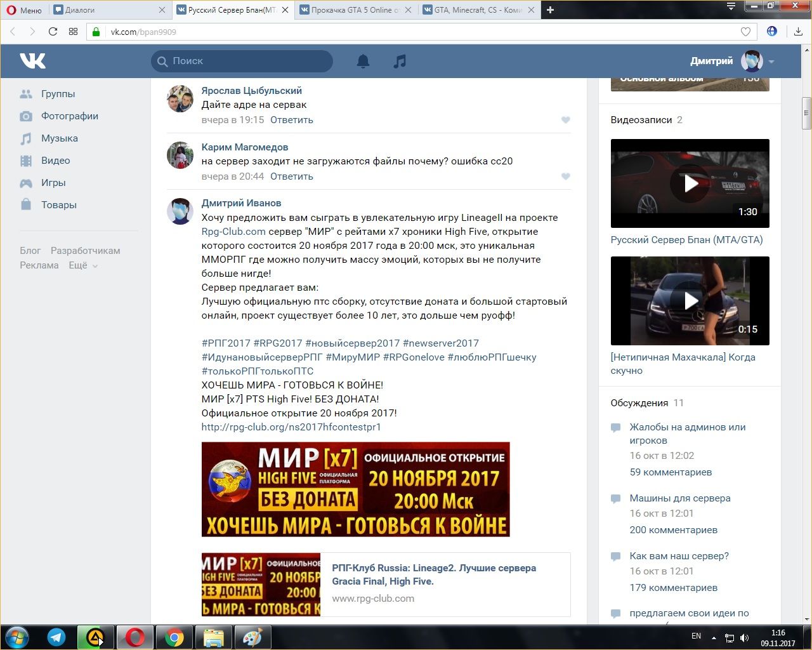Reply to Карим Магомедов's comment
This screenshot has width=812, height=650.
(292, 176)
